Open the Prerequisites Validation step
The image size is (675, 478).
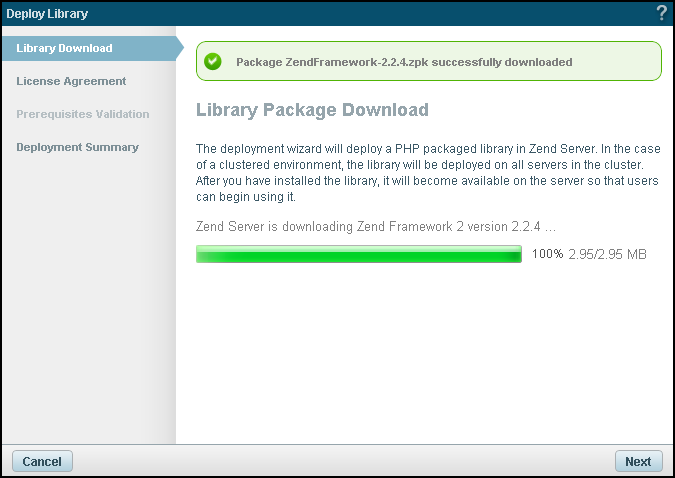pos(83,114)
